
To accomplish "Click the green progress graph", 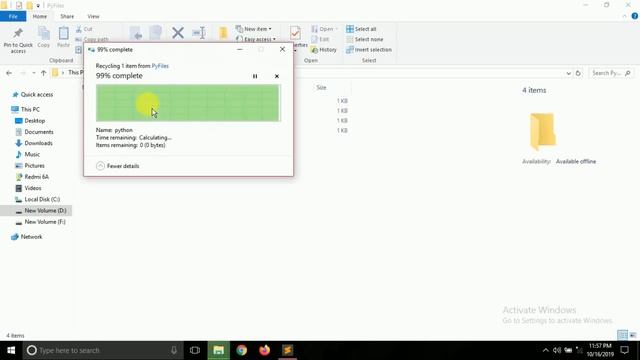I will coord(188,103).
